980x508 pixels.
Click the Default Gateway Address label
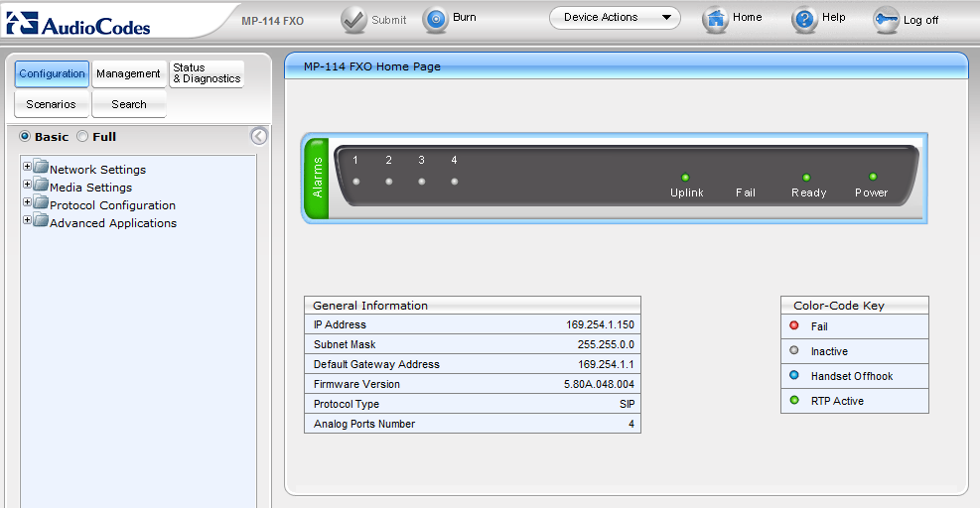coord(376,364)
